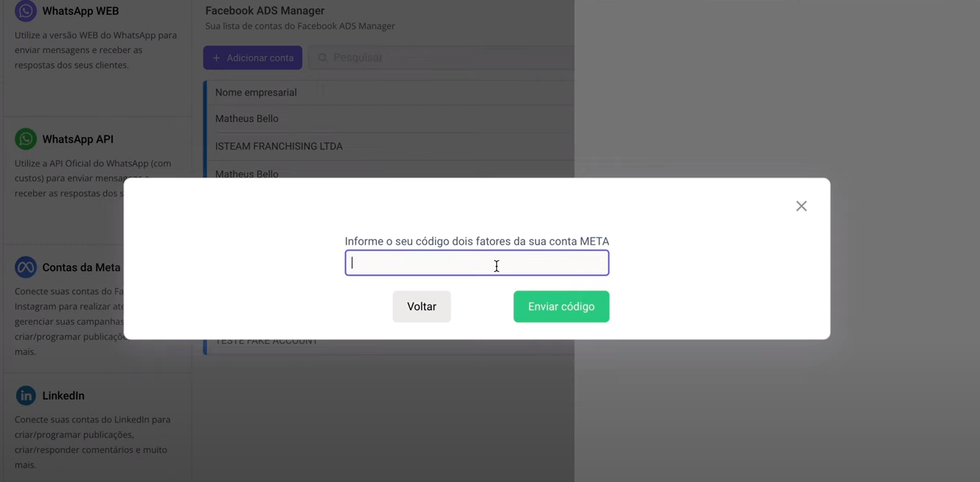Open the Contas da Meta section

coord(81,268)
